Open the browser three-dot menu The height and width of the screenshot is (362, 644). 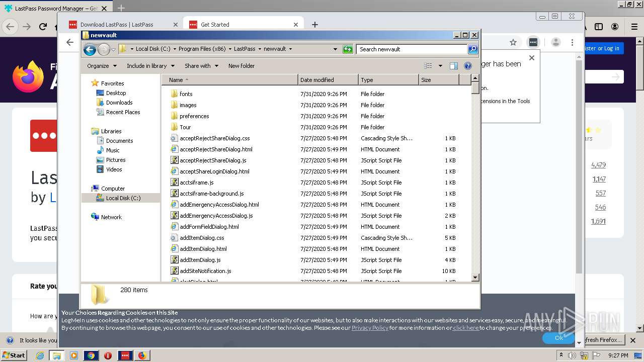(x=572, y=43)
